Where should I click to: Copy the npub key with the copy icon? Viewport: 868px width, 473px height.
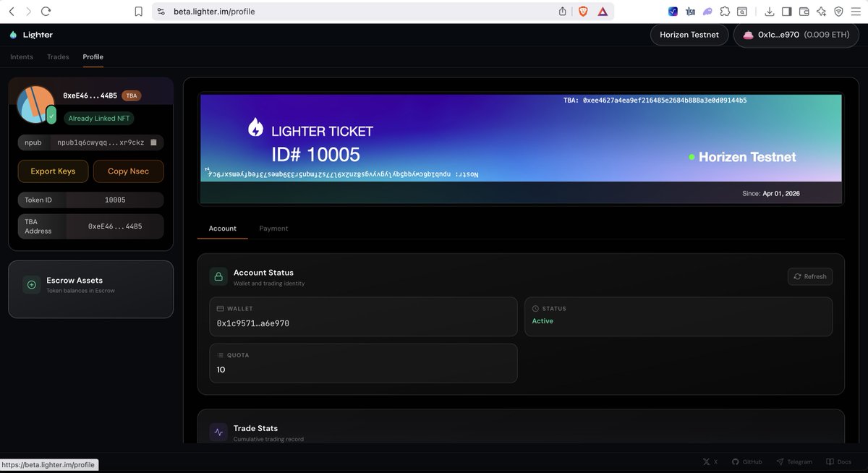click(x=153, y=142)
